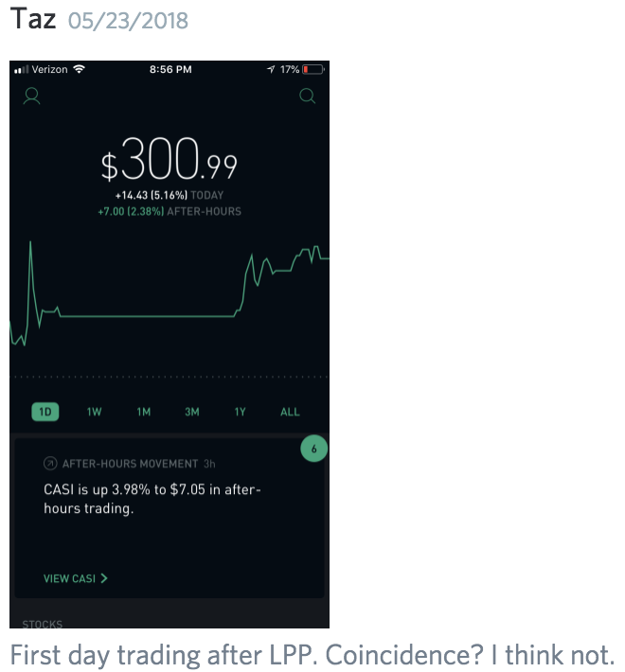Image resolution: width=625 pixels, height=672 pixels.
Task: Select the 1D chart range
Action: (x=45, y=412)
